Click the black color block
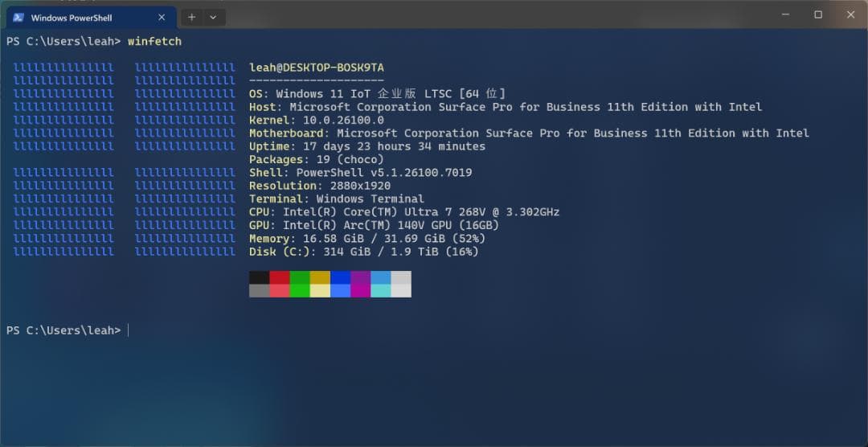868x447 pixels. pyautogui.click(x=259, y=277)
